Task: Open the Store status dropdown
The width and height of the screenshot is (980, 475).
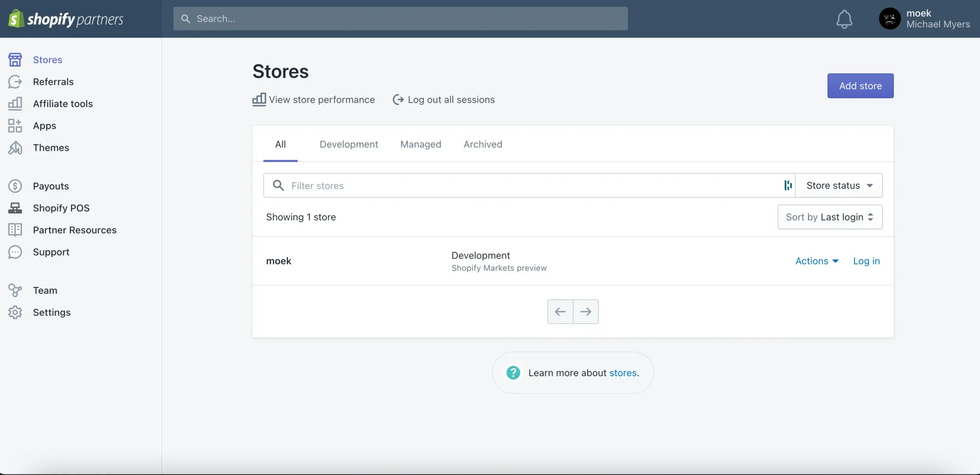Action: 839,186
